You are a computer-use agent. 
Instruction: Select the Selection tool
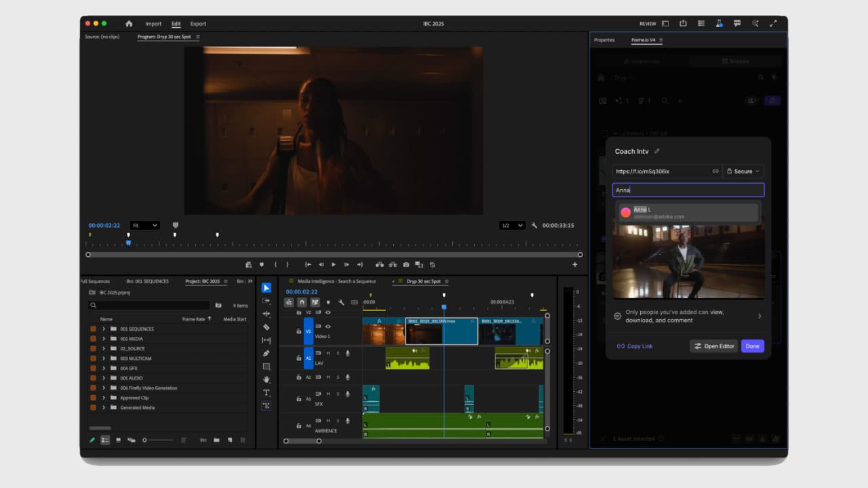[x=266, y=287]
